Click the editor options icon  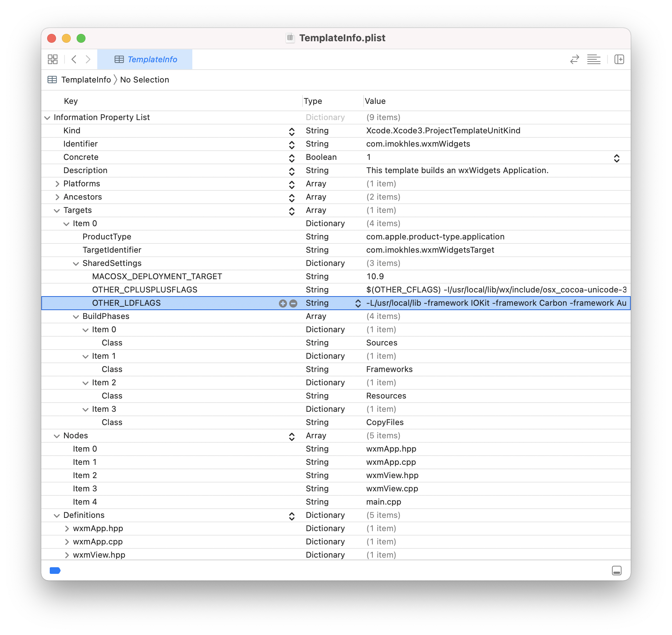coord(594,59)
